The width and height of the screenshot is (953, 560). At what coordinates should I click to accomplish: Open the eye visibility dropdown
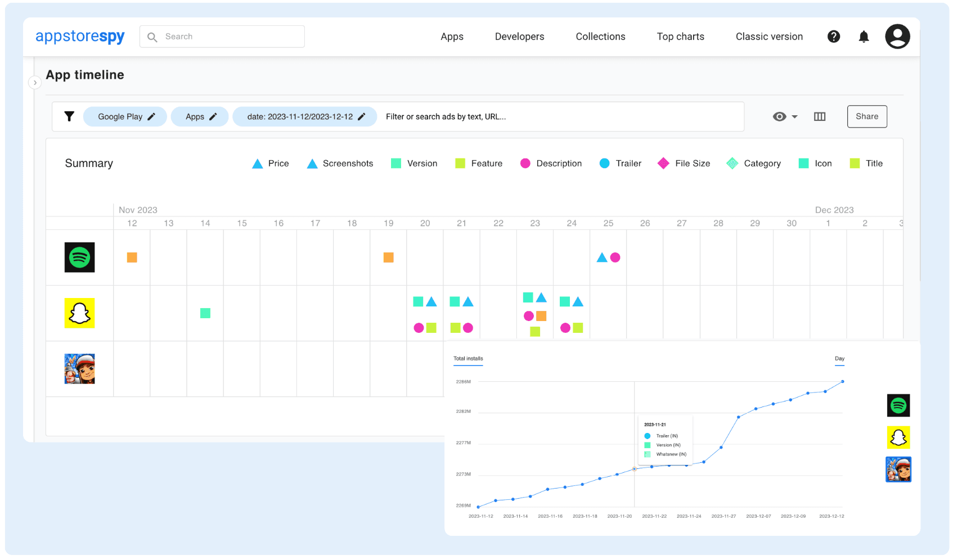tap(785, 116)
